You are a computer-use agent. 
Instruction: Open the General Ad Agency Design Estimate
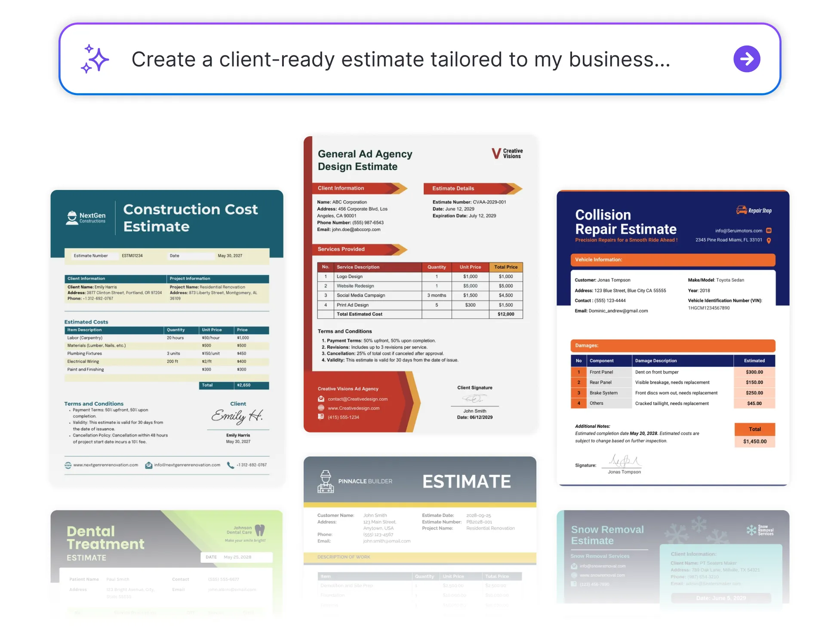(x=420, y=284)
